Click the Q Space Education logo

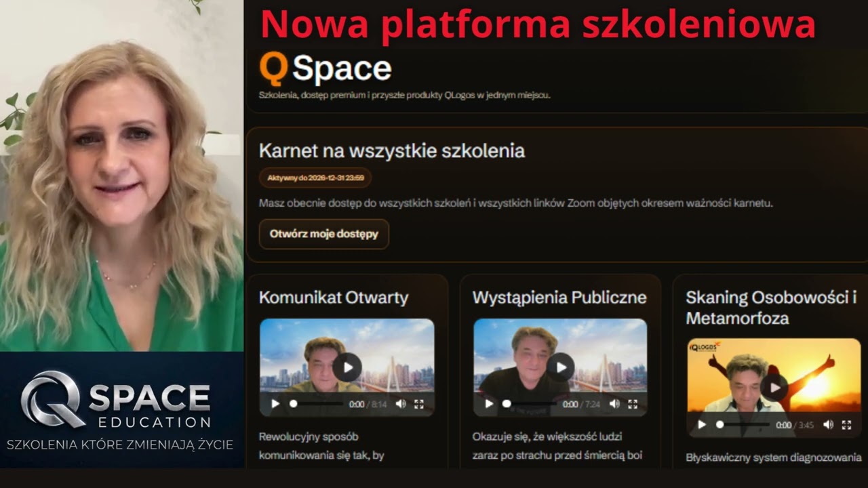tap(115, 399)
